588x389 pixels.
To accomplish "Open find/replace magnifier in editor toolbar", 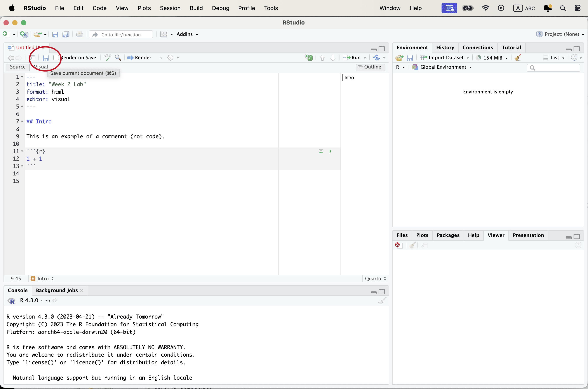I will pos(118,58).
